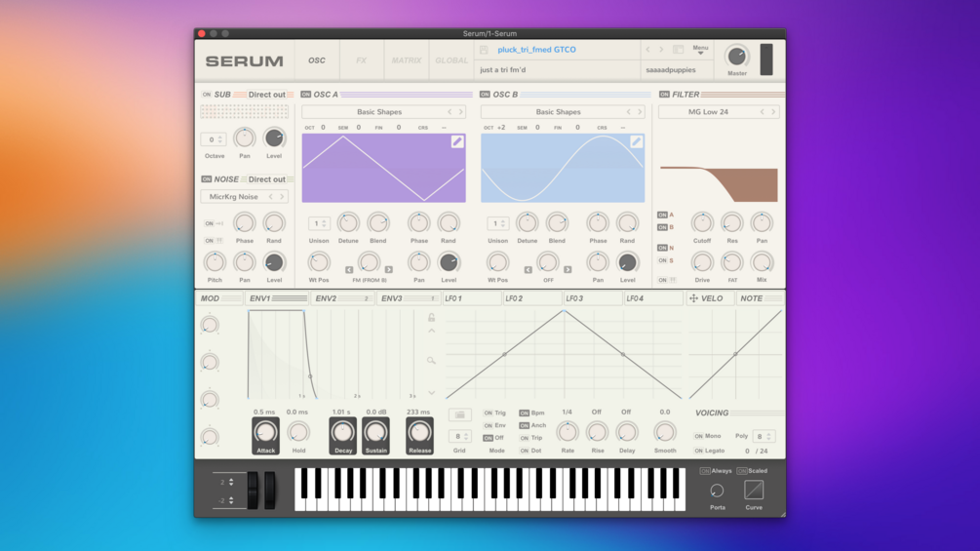Click the Master volume knob
Image resolution: width=980 pixels, height=551 pixels.
point(737,57)
